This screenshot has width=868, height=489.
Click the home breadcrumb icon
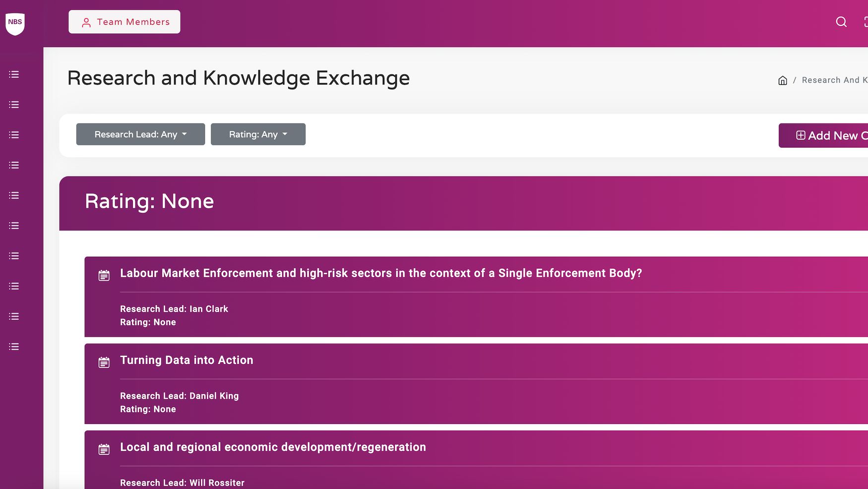pos(783,80)
